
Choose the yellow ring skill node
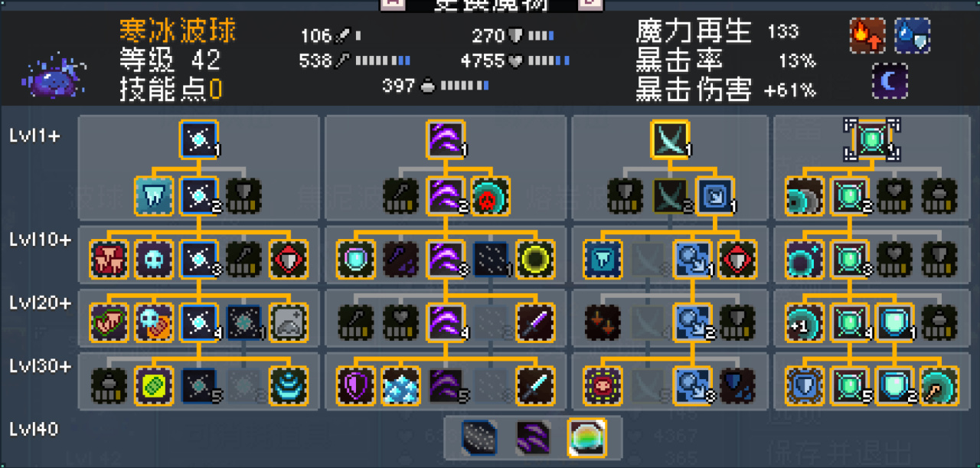click(535, 258)
